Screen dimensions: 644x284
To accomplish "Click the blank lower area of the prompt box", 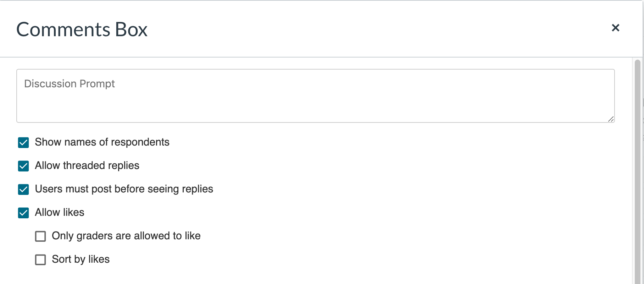I will pyautogui.click(x=315, y=110).
